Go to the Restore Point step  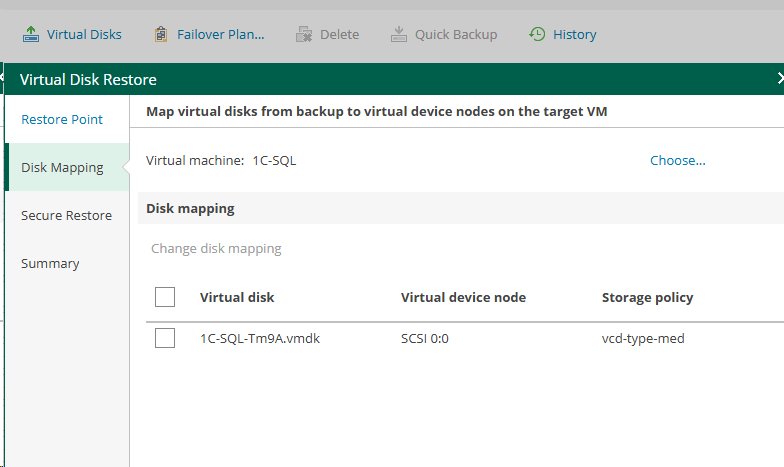pyautogui.click(x=62, y=120)
